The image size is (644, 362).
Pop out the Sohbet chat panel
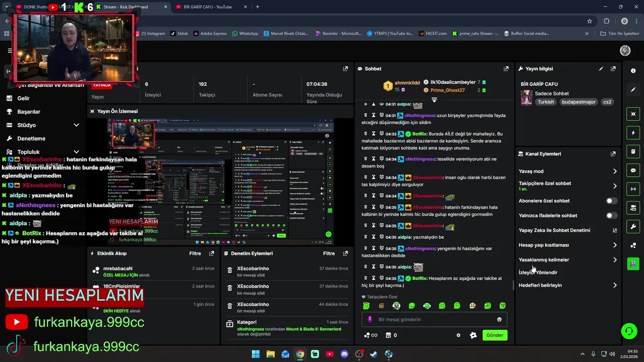pos(506,69)
